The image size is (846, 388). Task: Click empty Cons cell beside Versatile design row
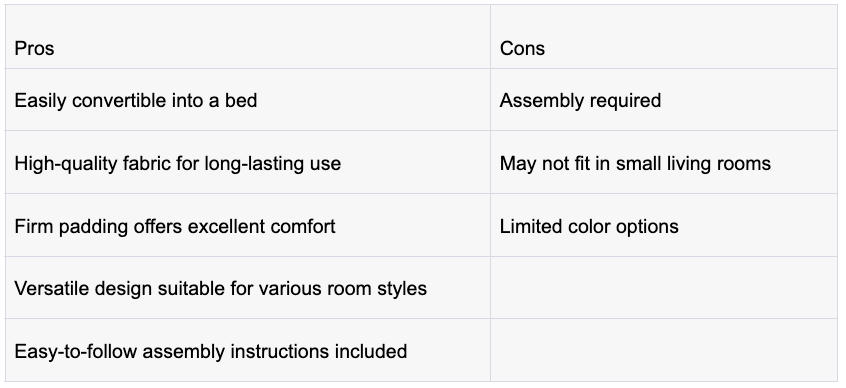click(x=664, y=288)
